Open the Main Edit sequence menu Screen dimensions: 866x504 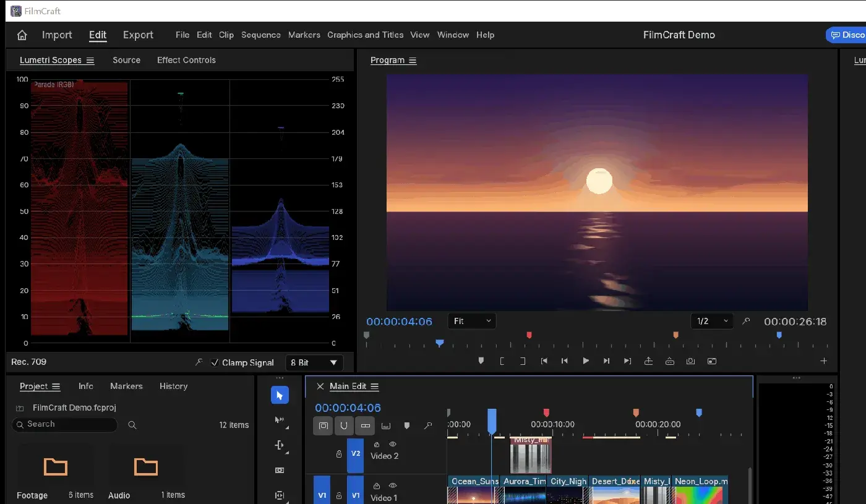click(375, 387)
